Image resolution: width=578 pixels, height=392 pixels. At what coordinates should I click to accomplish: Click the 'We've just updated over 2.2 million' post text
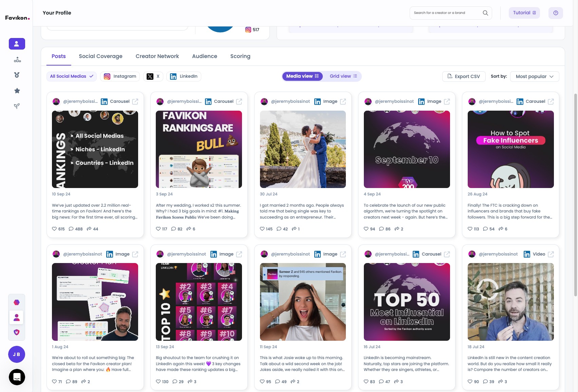(95, 211)
